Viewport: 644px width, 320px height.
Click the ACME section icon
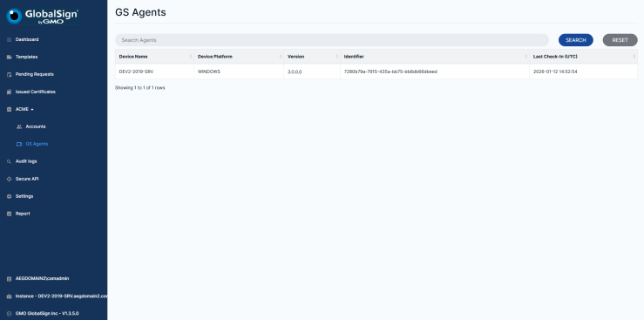coord(9,109)
